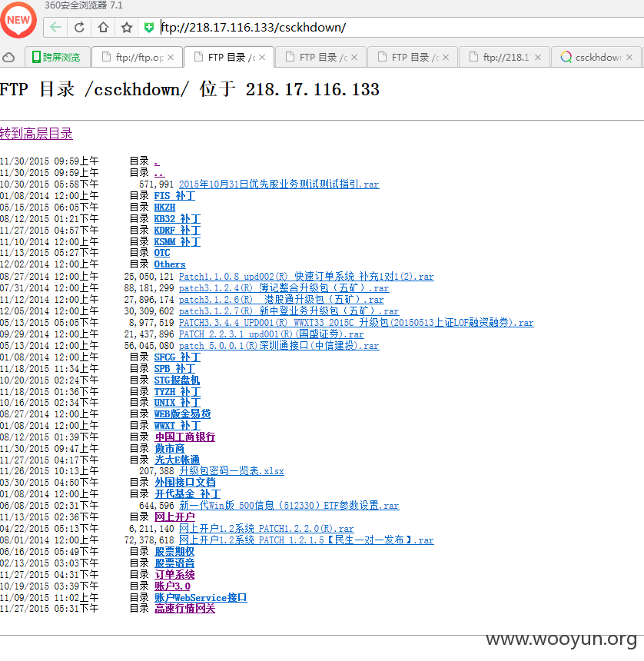Click the 360 browser NEW logo
This screenshot has width=644, height=661.
click(x=18, y=20)
